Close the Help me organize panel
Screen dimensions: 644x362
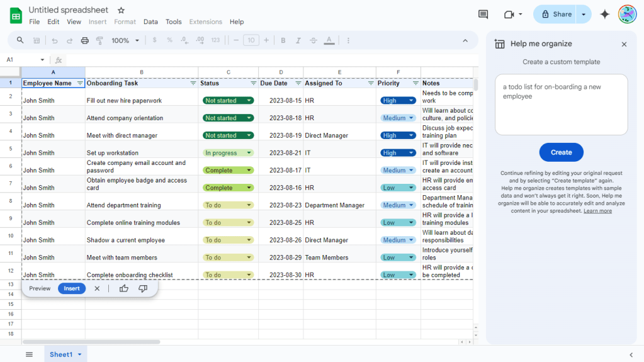pos(624,44)
